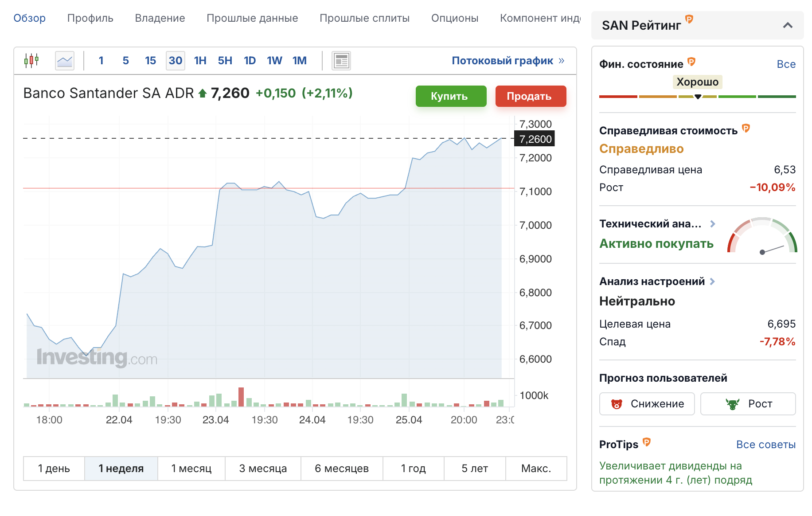Set chart interval to 1M
Screen dimensions: 812x516
pyautogui.click(x=300, y=61)
